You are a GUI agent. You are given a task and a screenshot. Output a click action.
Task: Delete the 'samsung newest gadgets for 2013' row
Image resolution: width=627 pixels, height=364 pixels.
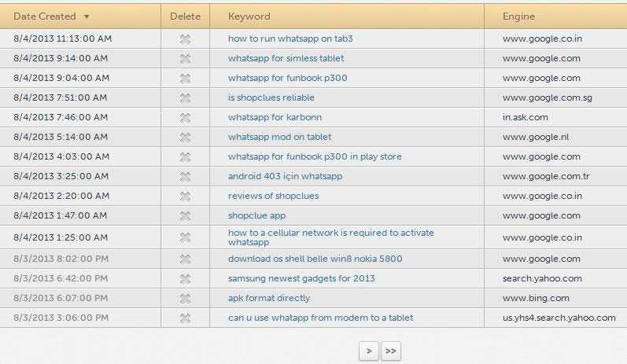[x=185, y=279]
